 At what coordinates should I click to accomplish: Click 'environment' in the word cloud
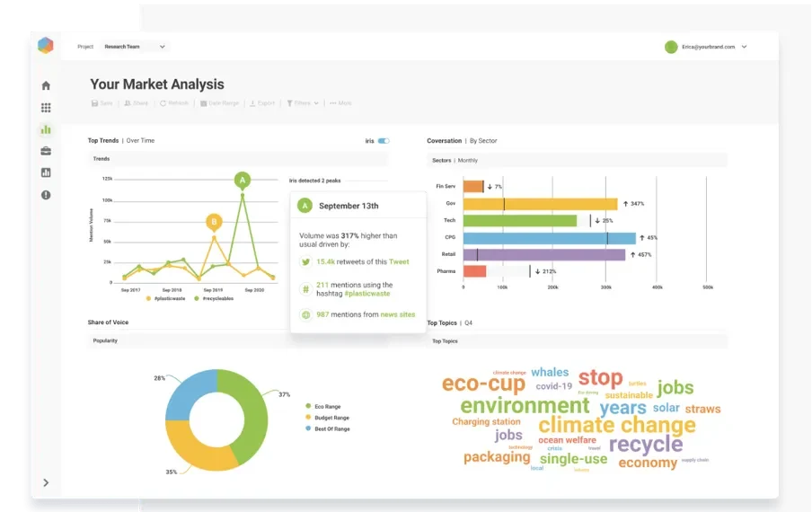[525, 405]
